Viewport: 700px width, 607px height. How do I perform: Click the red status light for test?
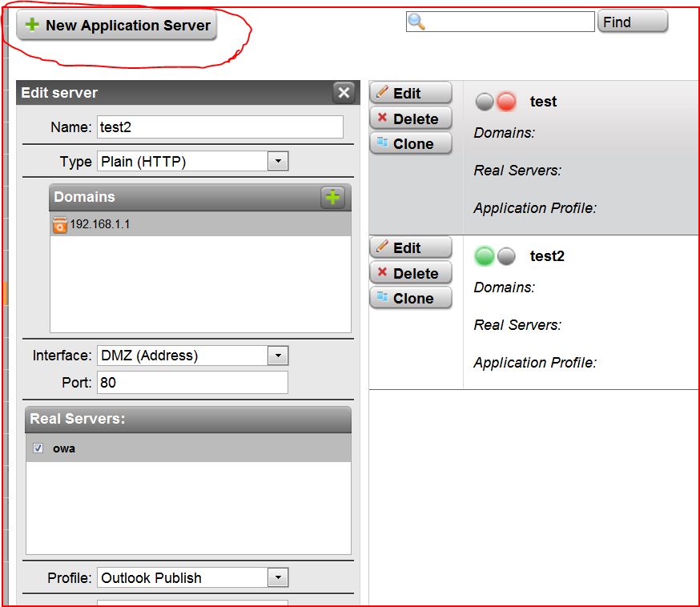[506, 102]
